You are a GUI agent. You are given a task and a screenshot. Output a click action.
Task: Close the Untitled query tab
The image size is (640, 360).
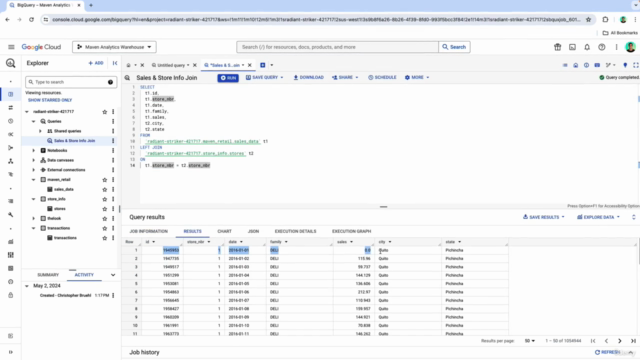(195, 65)
